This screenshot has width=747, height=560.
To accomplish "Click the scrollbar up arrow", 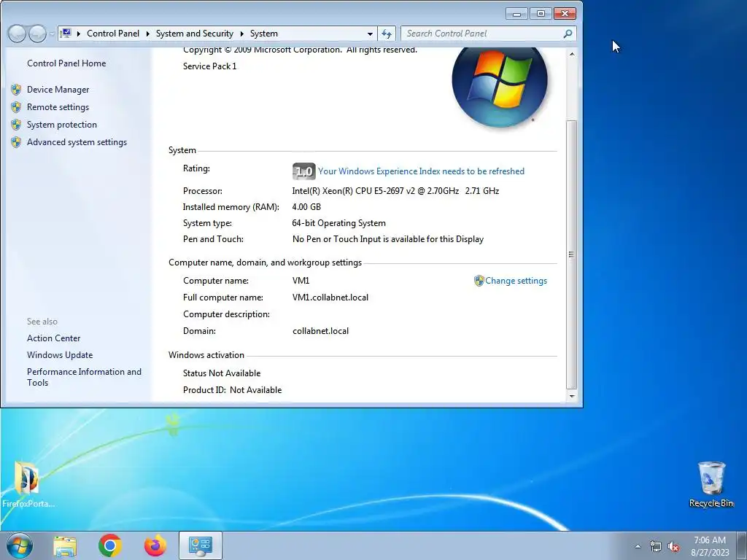I will click(x=572, y=54).
